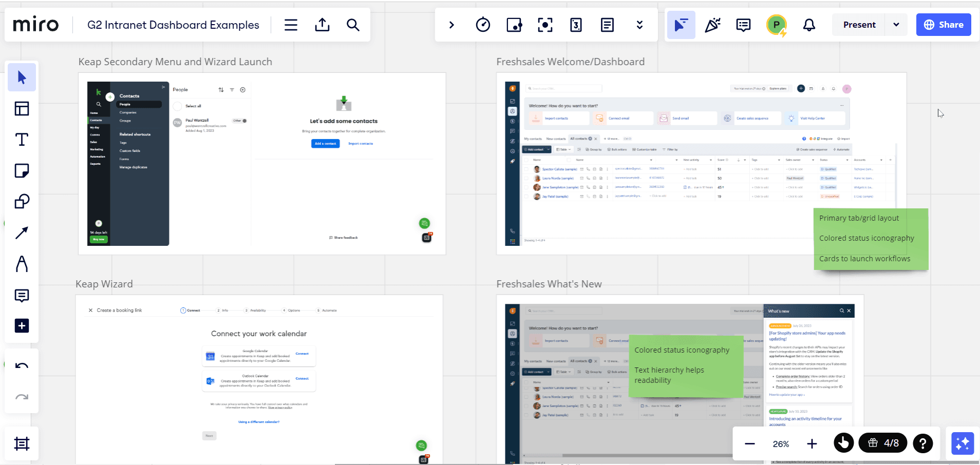Activate the frame focus capture icon

point(545,25)
